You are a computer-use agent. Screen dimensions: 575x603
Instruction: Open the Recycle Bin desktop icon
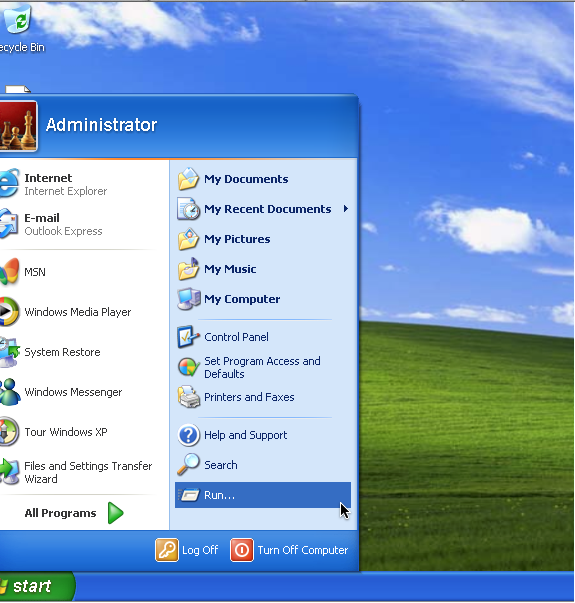17,19
